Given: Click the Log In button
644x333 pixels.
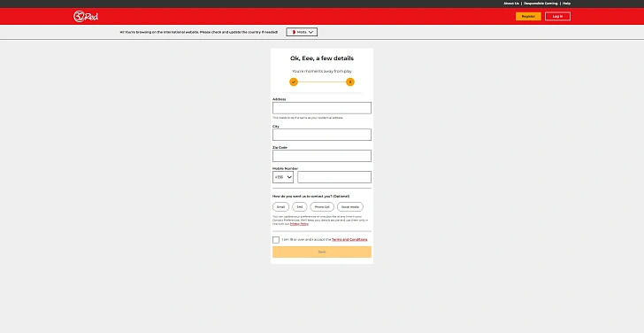Looking at the screenshot, I should (557, 17).
